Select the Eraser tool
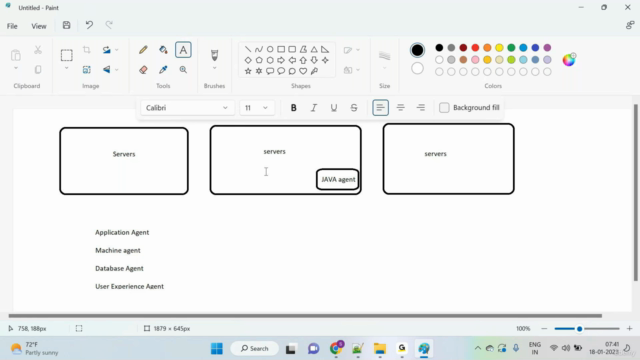Viewport: 640px width, 360px height. (x=143, y=70)
